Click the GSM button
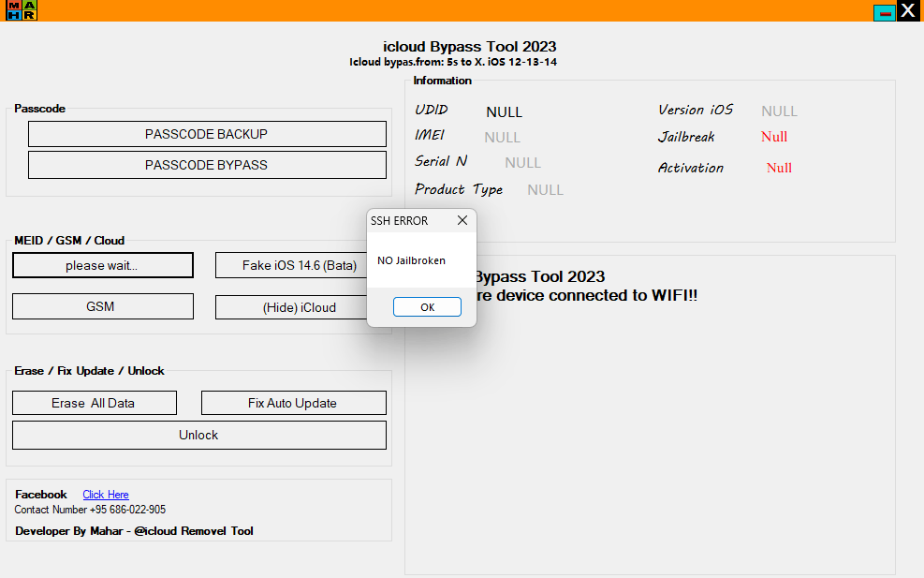Viewport: 924px width, 578px height. (103, 306)
